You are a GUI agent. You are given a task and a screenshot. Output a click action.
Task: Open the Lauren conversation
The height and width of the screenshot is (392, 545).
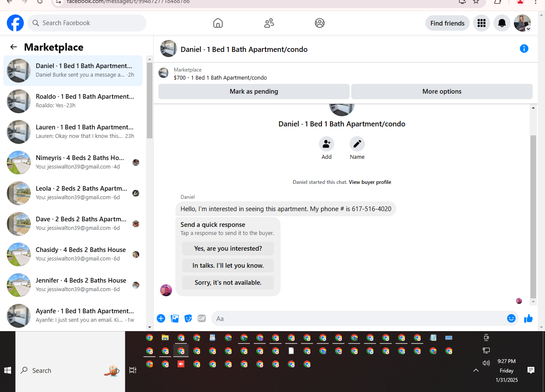click(73, 132)
